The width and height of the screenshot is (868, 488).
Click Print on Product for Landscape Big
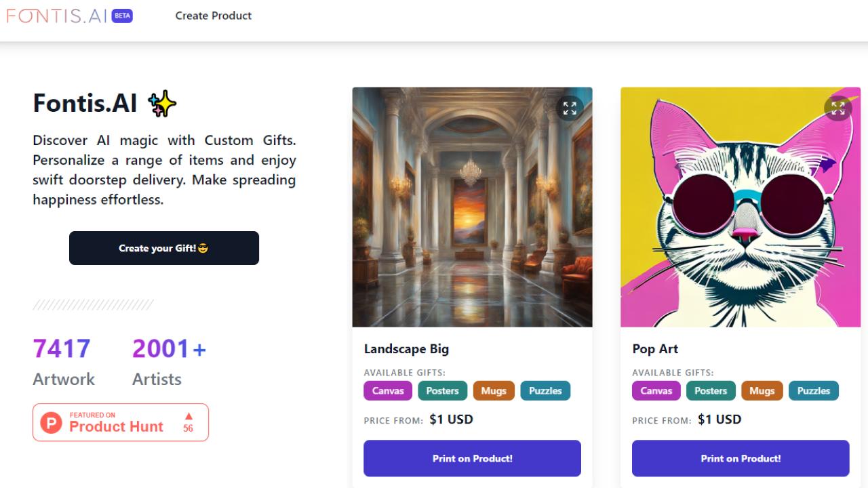coord(472,458)
